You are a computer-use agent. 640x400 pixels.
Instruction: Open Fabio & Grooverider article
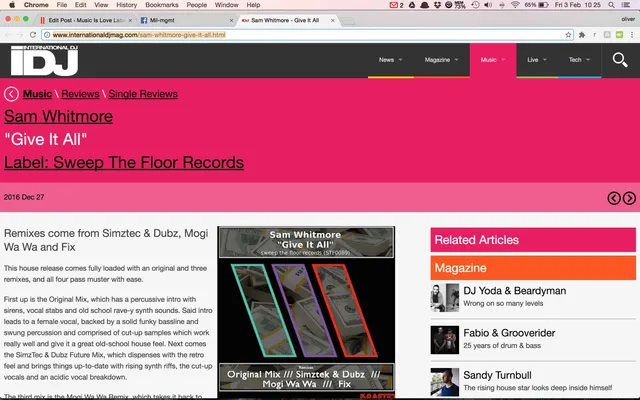[x=509, y=333]
